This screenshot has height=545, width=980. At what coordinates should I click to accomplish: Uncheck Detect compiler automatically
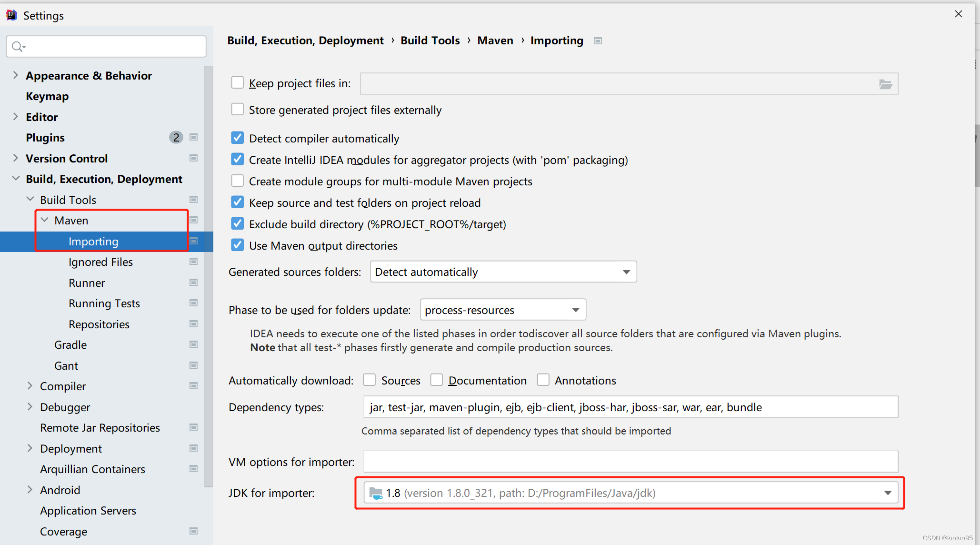pos(237,138)
